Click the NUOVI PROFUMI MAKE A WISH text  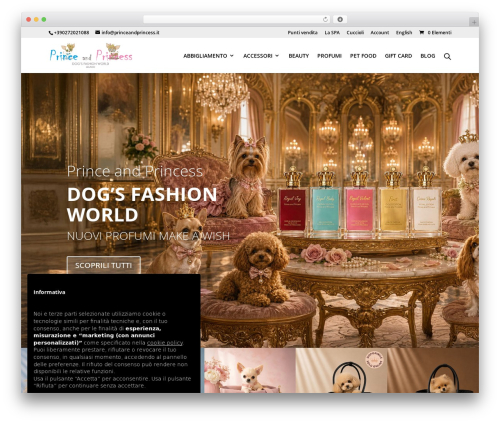148,236
